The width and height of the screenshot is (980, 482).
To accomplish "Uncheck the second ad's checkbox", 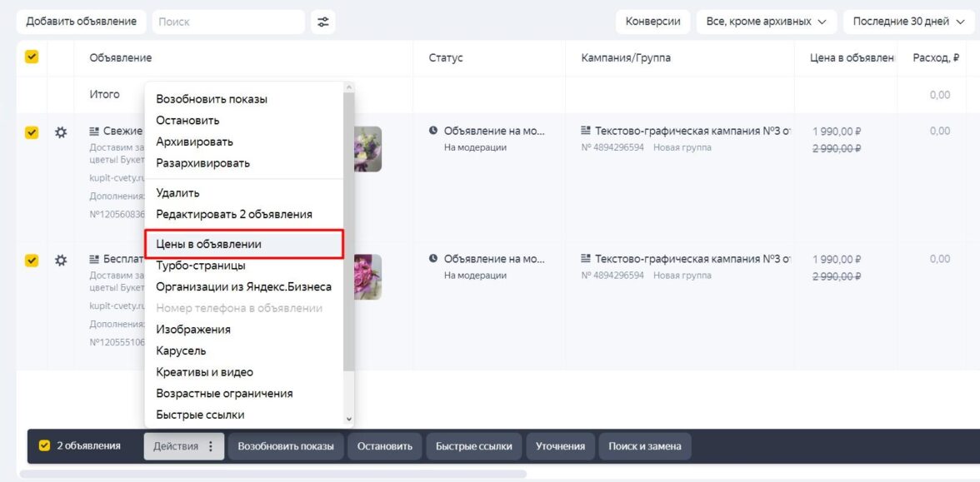I will (32, 260).
